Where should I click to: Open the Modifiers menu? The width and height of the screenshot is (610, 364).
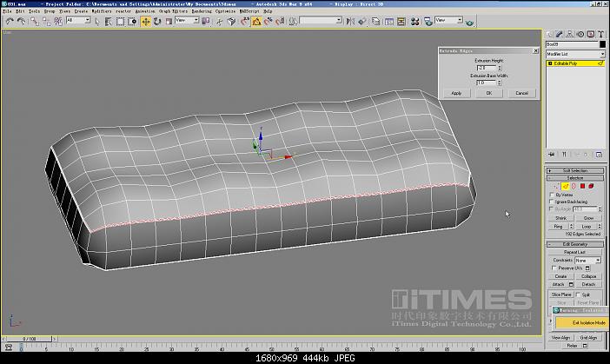coord(102,11)
